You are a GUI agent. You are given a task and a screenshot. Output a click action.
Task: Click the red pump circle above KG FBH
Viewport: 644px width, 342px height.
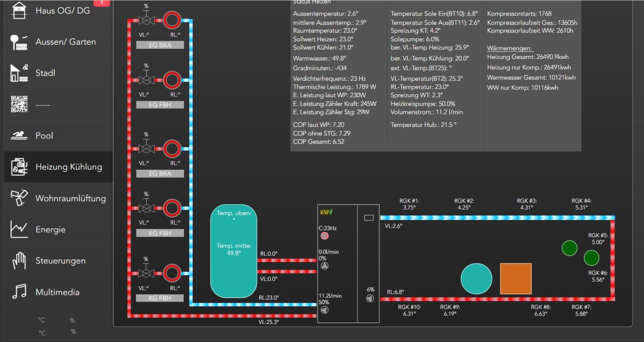tap(172, 273)
